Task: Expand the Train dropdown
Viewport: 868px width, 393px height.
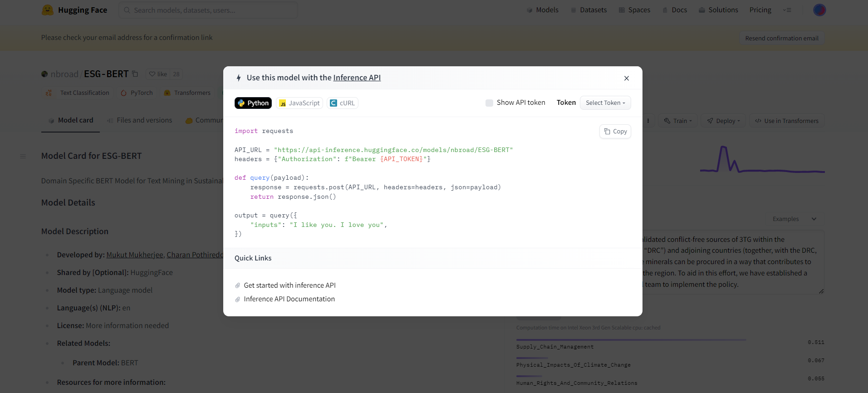Action: coord(678,121)
